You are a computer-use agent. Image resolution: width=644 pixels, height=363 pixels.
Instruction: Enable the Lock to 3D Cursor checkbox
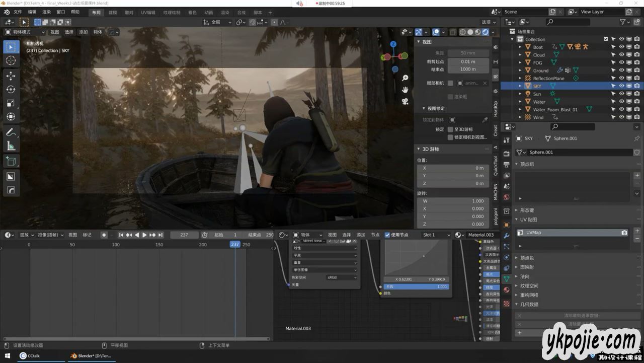click(x=450, y=129)
